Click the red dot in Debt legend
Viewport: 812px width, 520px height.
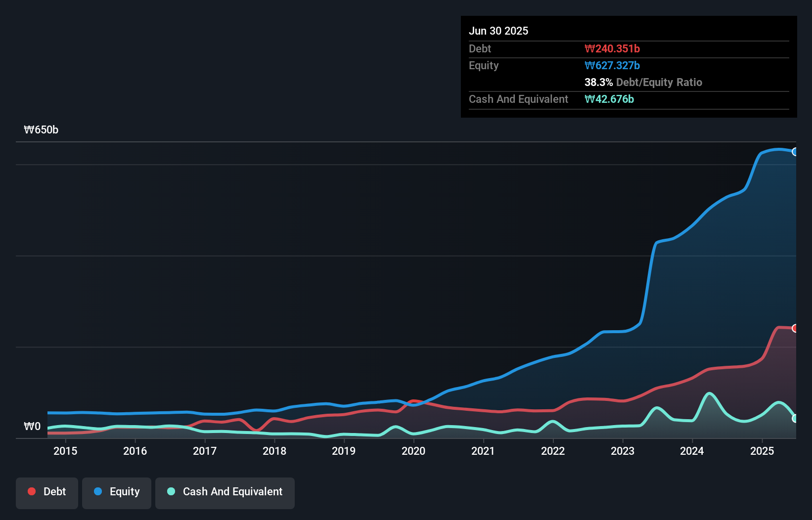(x=32, y=491)
